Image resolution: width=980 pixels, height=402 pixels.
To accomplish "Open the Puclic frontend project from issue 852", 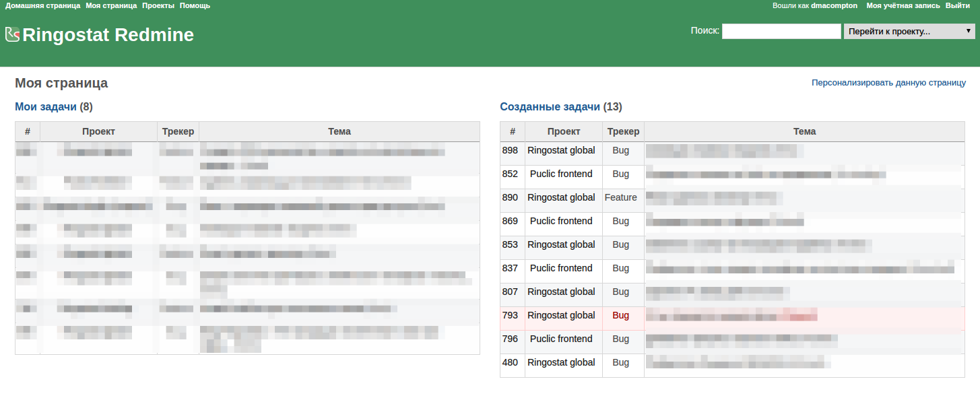I will tap(561, 174).
